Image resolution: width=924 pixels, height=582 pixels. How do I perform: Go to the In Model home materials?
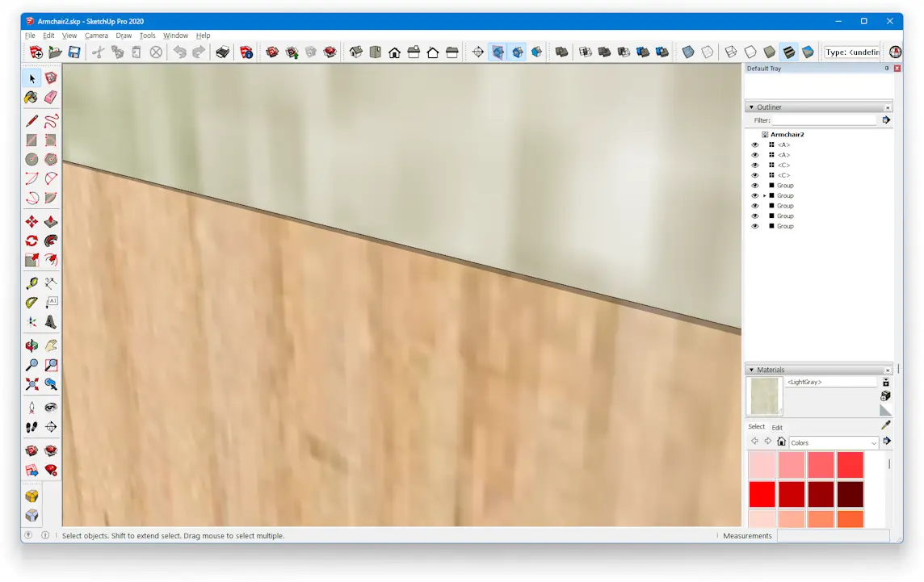(x=781, y=442)
